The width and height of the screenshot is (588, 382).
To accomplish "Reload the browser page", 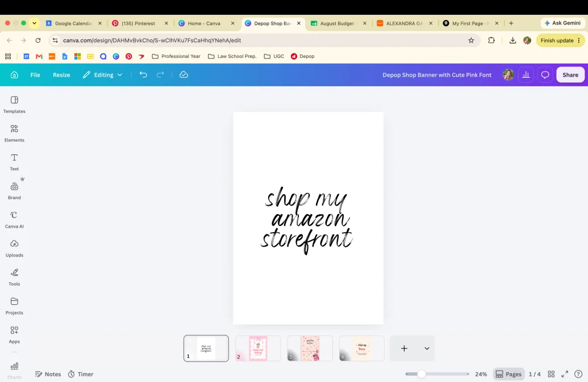I will 38,40.
